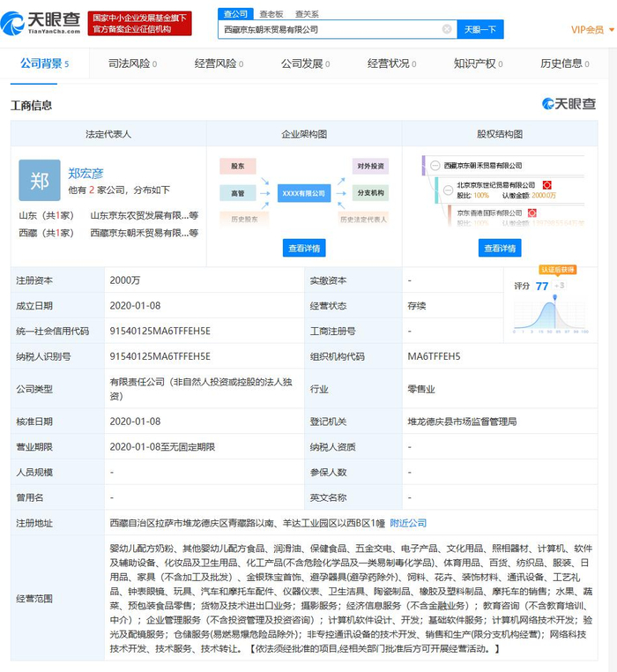This screenshot has height=672, width=617.
Task: Click 查看详情 under 股权结构图
Action: click(500, 248)
